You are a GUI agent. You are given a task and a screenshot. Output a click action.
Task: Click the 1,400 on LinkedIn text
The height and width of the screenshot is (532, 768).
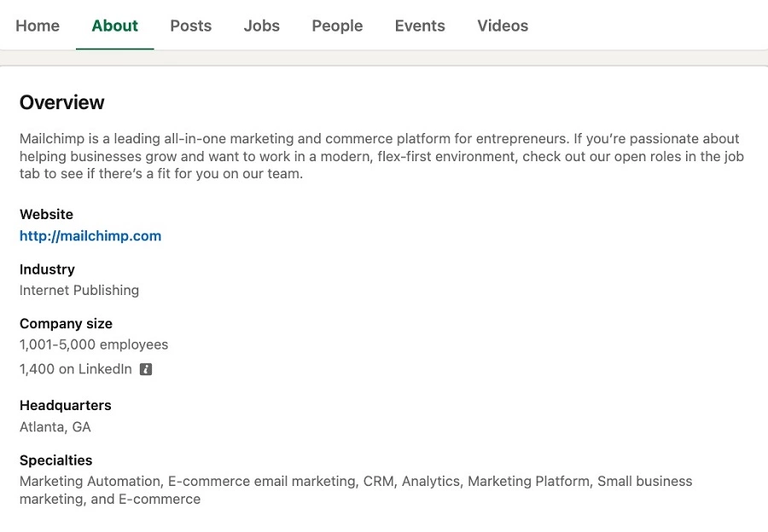tap(76, 369)
